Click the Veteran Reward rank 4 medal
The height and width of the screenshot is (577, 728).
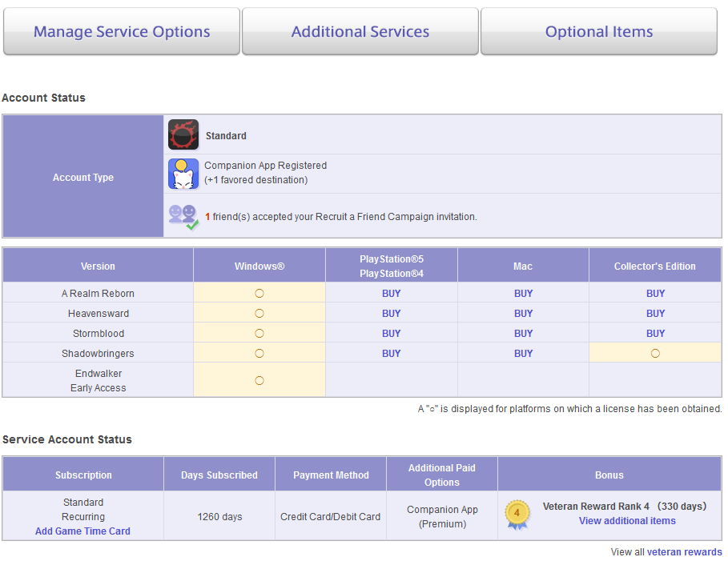pyautogui.click(x=517, y=515)
